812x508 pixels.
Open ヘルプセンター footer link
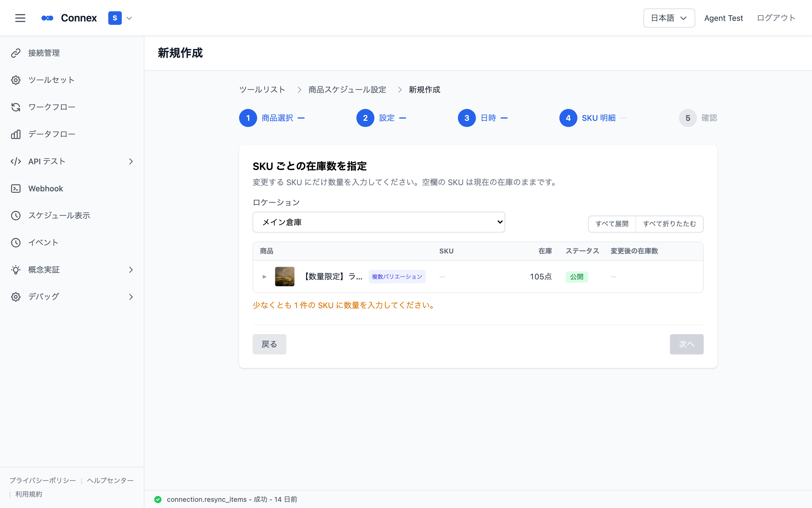(110, 480)
